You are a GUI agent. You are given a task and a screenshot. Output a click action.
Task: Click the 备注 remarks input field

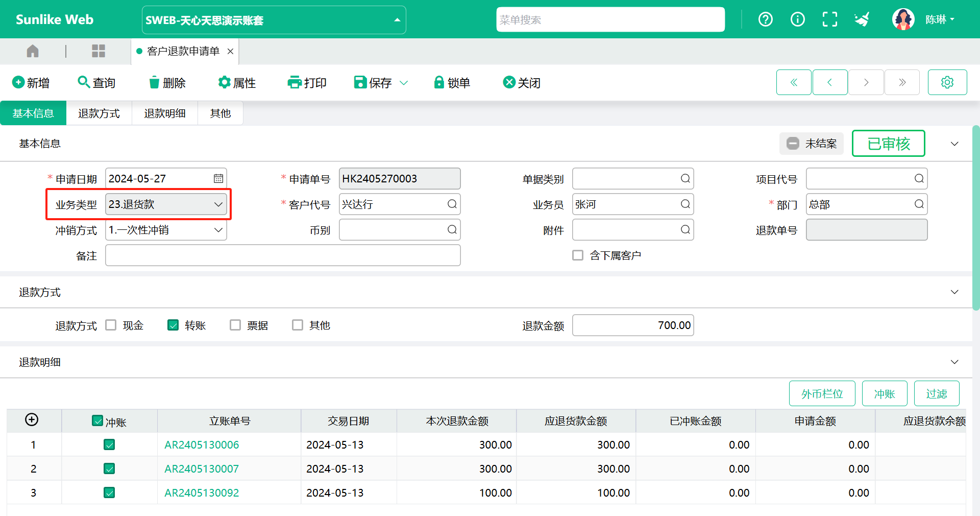click(x=283, y=255)
